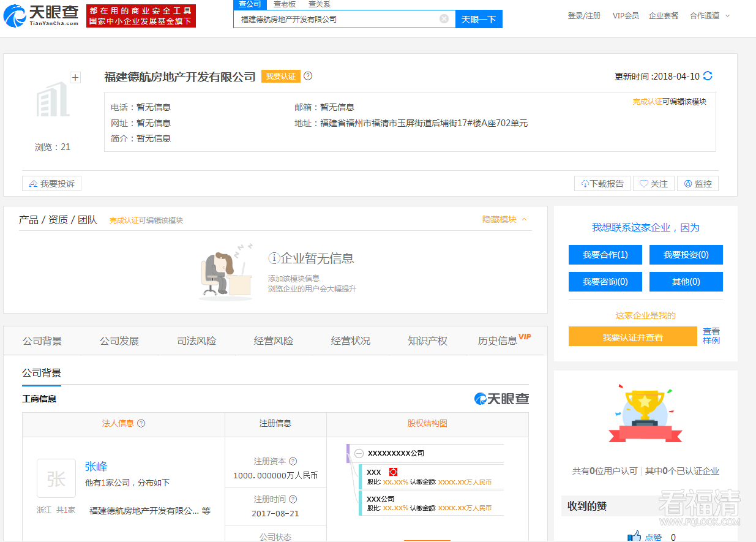This screenshot has width=756, height=542.
Task: Click the thumbs-up like icon
Action: [634, 536]
